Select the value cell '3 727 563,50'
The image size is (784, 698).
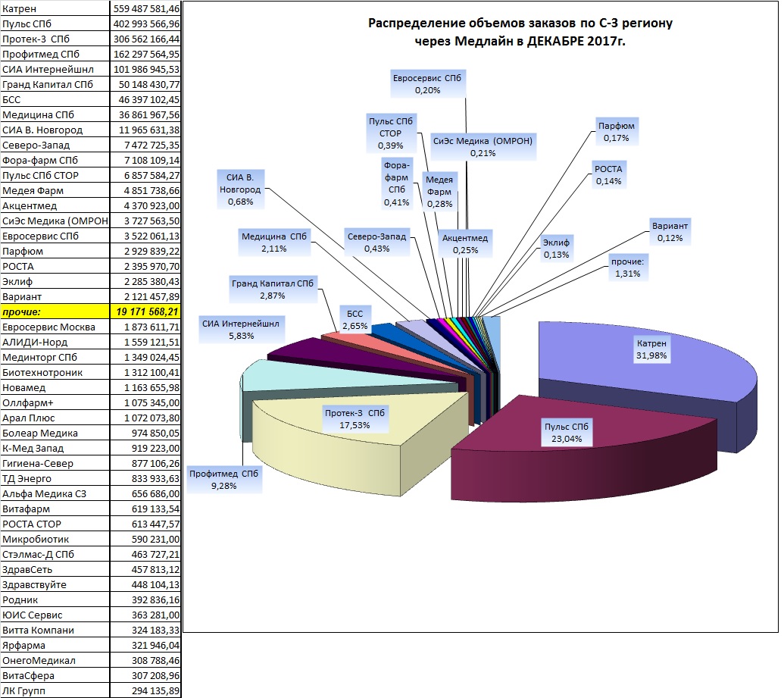tap(145, 221)
